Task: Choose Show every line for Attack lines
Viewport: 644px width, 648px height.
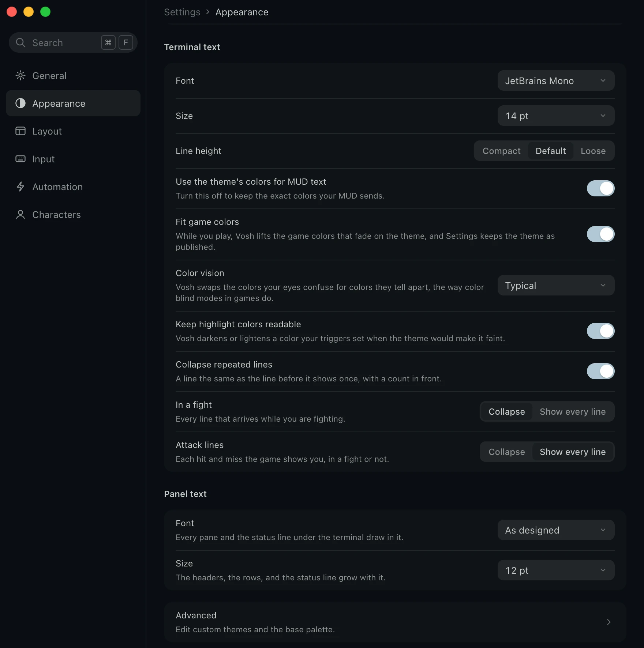Action: 573,452
